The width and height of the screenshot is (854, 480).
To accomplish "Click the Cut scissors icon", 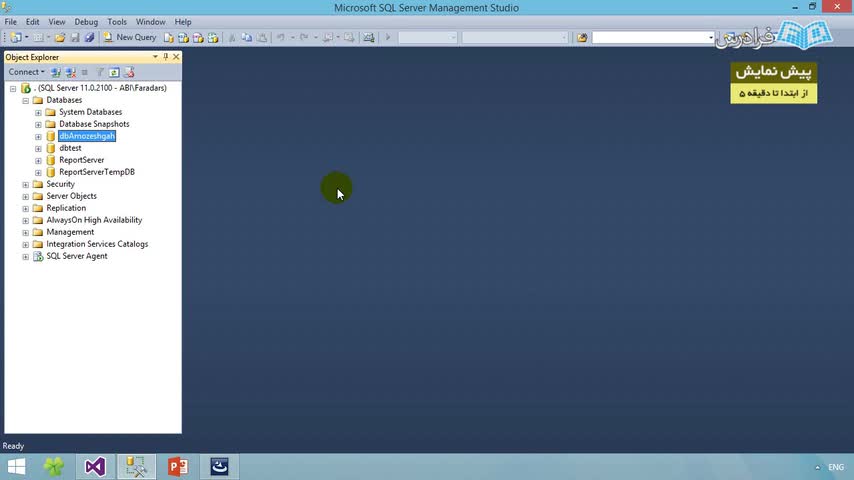I will point(232,38).
